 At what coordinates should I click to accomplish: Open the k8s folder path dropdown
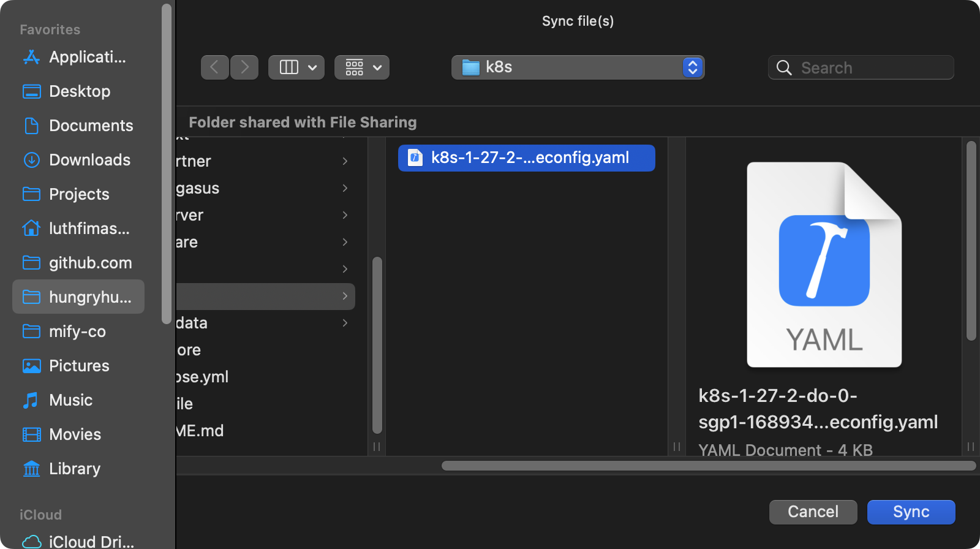(578, 67)
